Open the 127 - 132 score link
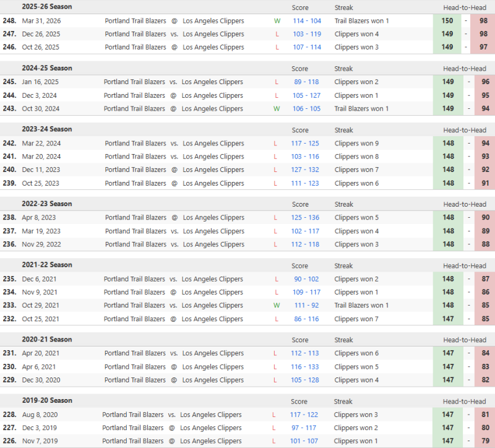Screen dimensions: 495x448 click(305, 170)
